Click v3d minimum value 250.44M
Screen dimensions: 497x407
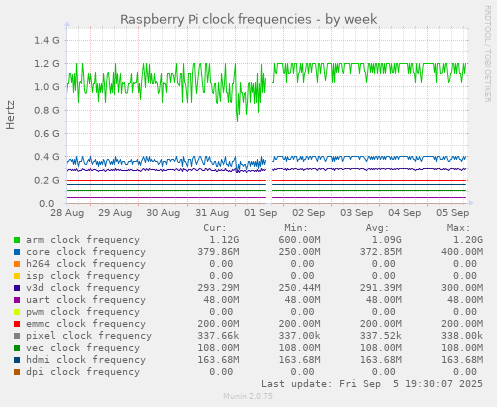pyautogui.click(x=299, y=288)
